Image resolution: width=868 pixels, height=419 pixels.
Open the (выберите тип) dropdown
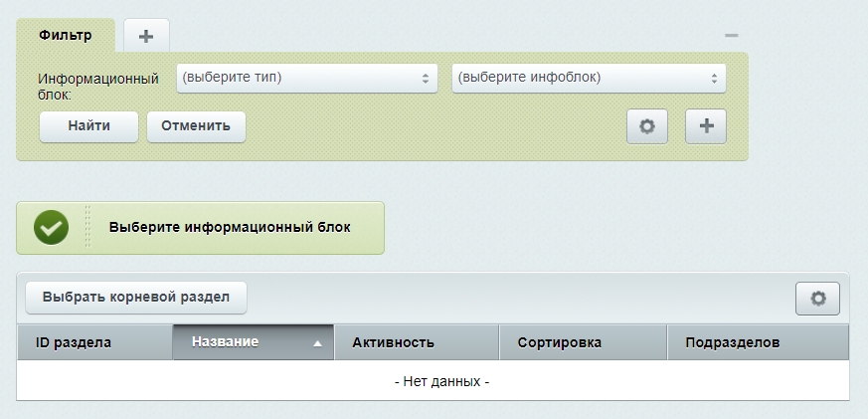[308, 78]
